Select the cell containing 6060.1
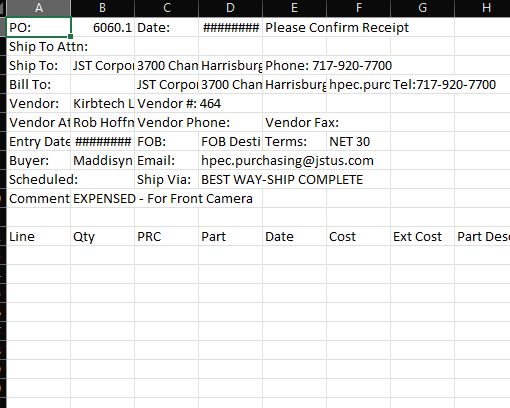The image size is (510, 408). [102, 27]
